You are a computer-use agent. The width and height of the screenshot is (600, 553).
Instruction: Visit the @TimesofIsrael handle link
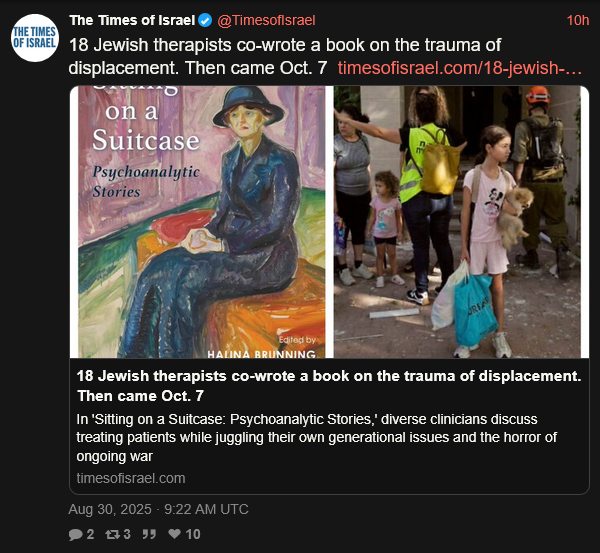click(266, 20)
